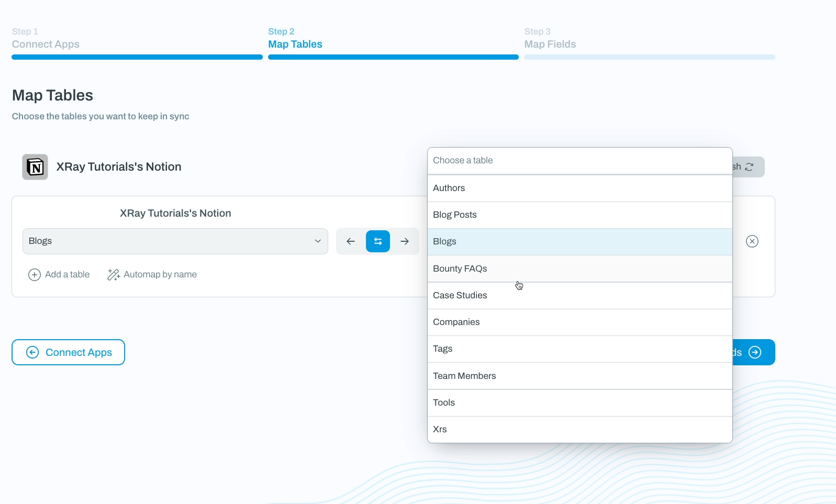Select Team Members from the table list
836x504 pixels.
(580, 376)
